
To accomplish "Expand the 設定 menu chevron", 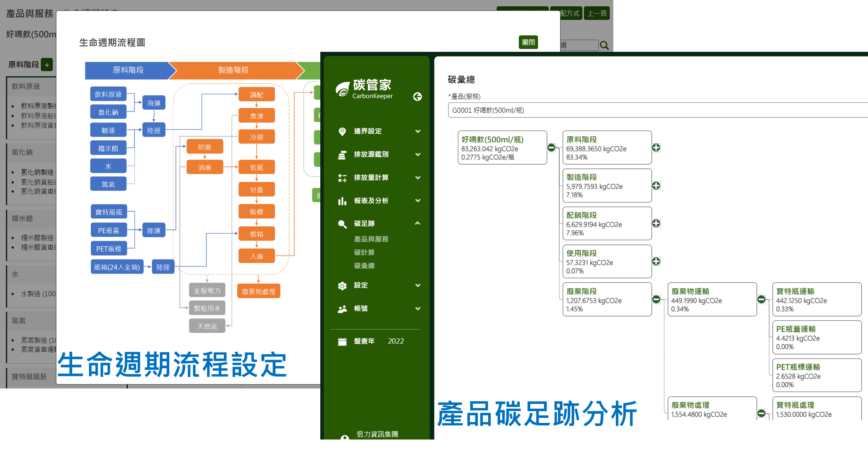I will [x=418, y=285].
